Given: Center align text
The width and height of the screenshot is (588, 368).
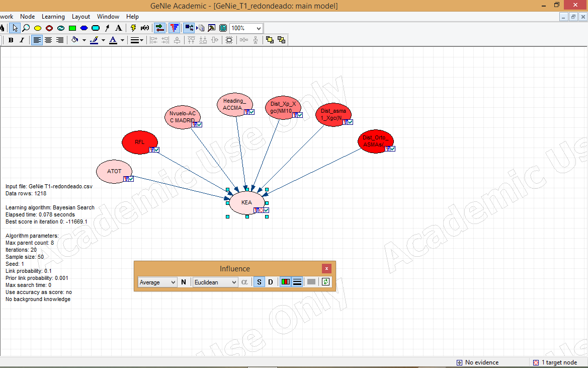Looking at the screenshot, I should pos(48,40).
